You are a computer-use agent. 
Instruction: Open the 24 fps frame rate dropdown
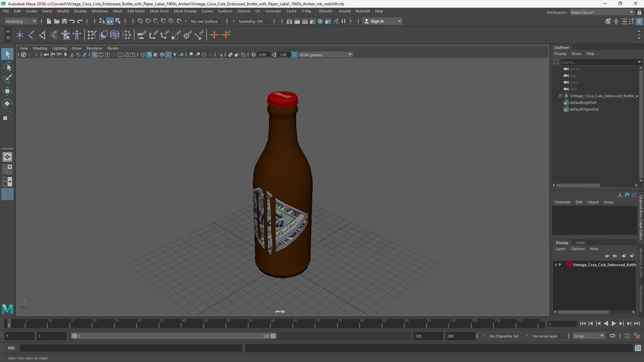pyautogui.click(x=589, y=336)
